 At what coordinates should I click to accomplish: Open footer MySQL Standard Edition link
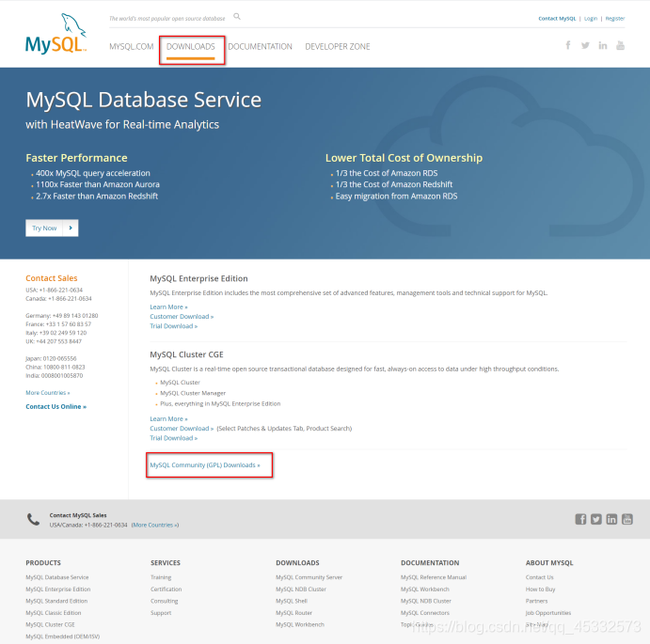coord(56,601)
